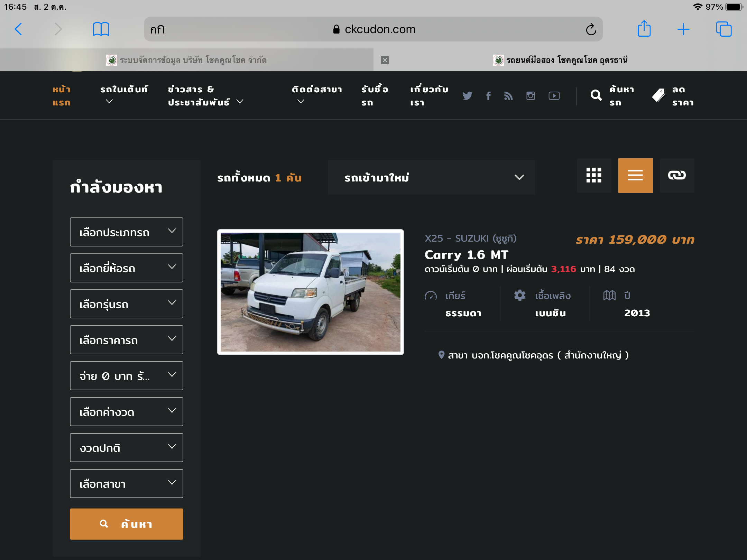Tap Safari share icon
Viewport: 747px width, 560px height.
[644, 29]
